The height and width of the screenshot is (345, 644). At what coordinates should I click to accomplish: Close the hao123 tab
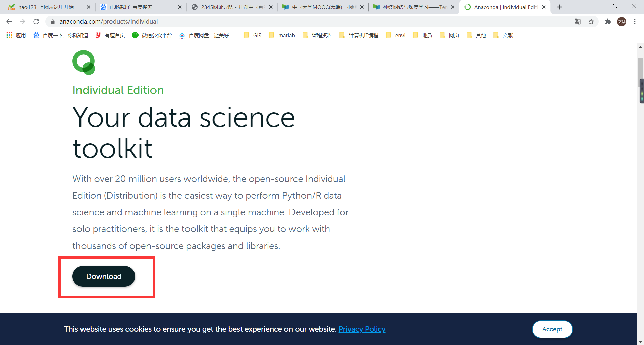pyautogui.click(x=88, y=7)
